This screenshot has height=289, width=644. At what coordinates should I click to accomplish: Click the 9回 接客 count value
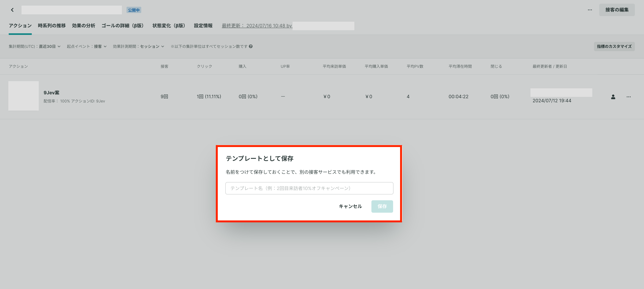click(x=164, y=96)
